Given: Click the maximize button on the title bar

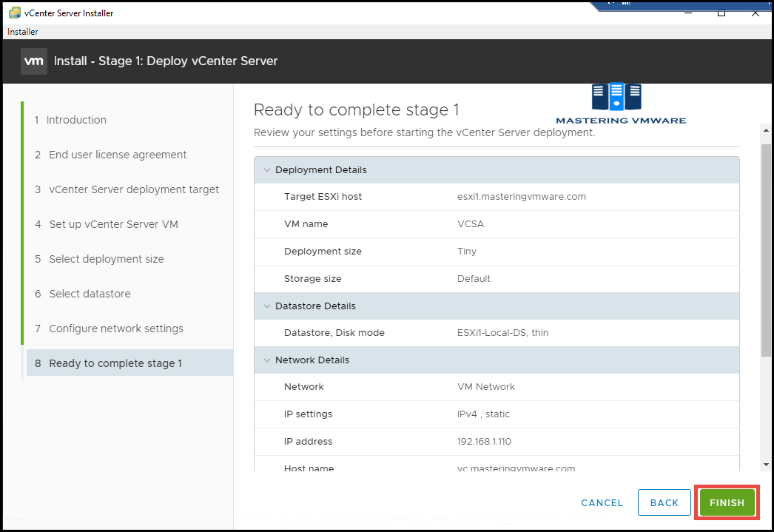Looking at the screenshot, I should 721,13.
